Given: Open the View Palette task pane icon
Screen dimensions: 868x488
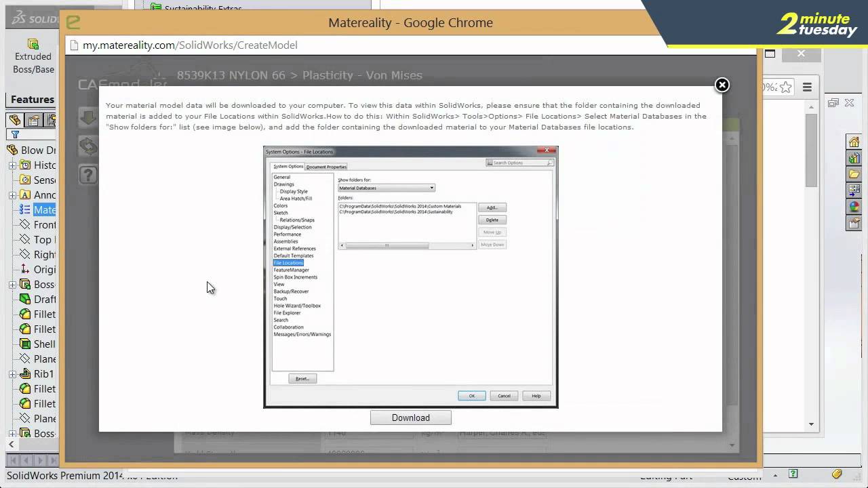Looking at the screenshot, I should tap(854, 191).
